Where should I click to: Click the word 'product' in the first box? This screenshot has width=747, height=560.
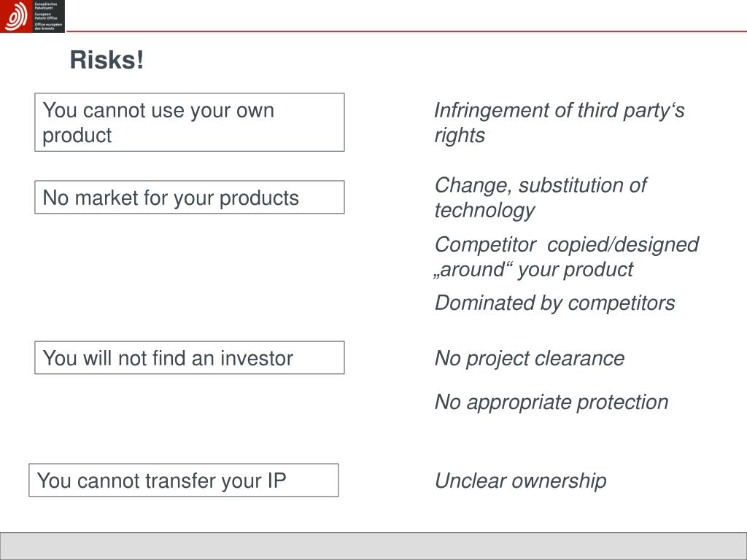coord(77,136)
